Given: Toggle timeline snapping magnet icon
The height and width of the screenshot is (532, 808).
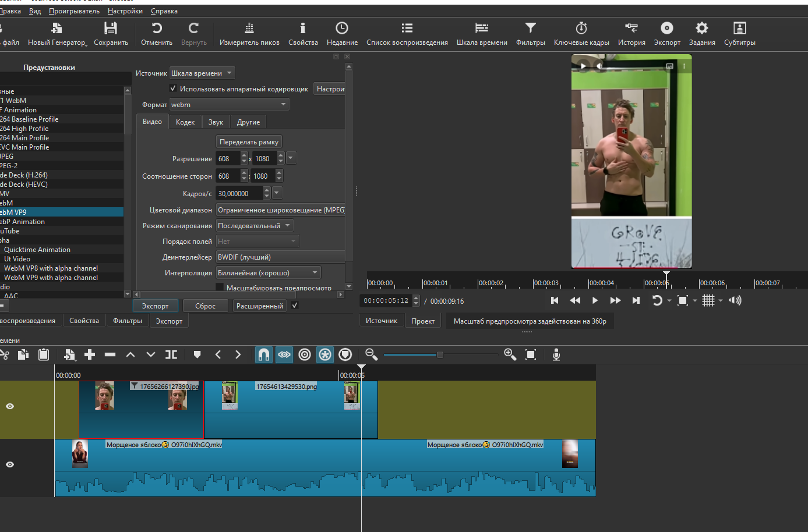Looking at the screenshot, I should point(264,354).
